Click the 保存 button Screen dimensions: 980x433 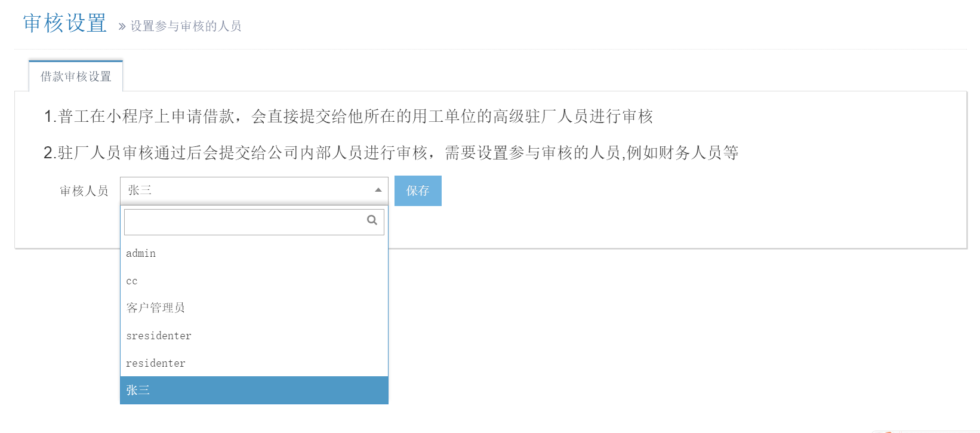(x=418, y=191)
